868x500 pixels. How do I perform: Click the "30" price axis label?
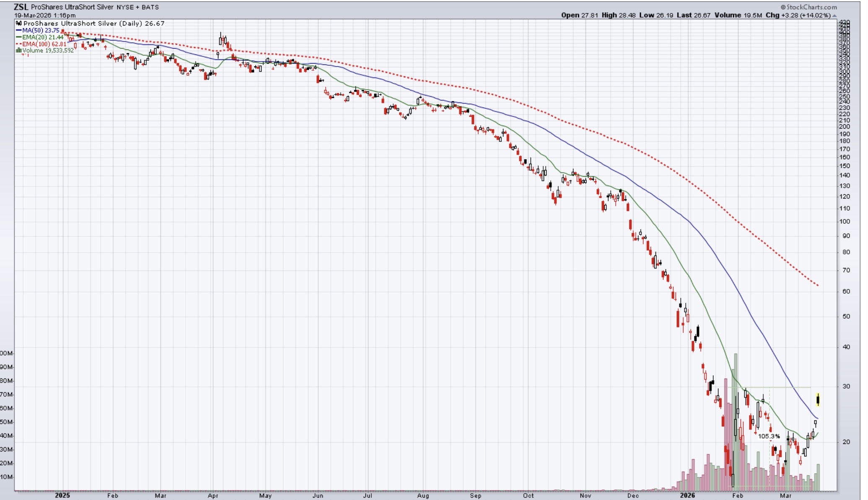pyautogui.click(x=846, y=386)
